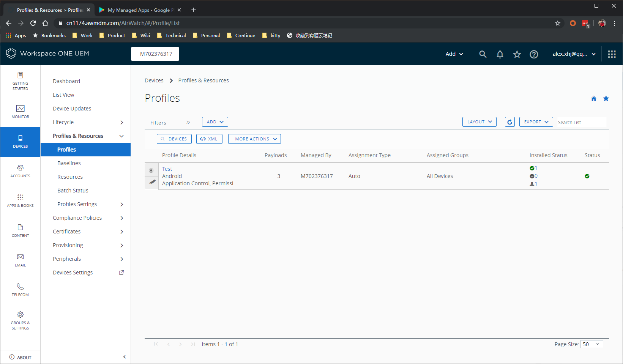Change the Page Size dropdown
The width and height of the screenshot is (623, 364).
pyautogui.click(x=591, y=344)
